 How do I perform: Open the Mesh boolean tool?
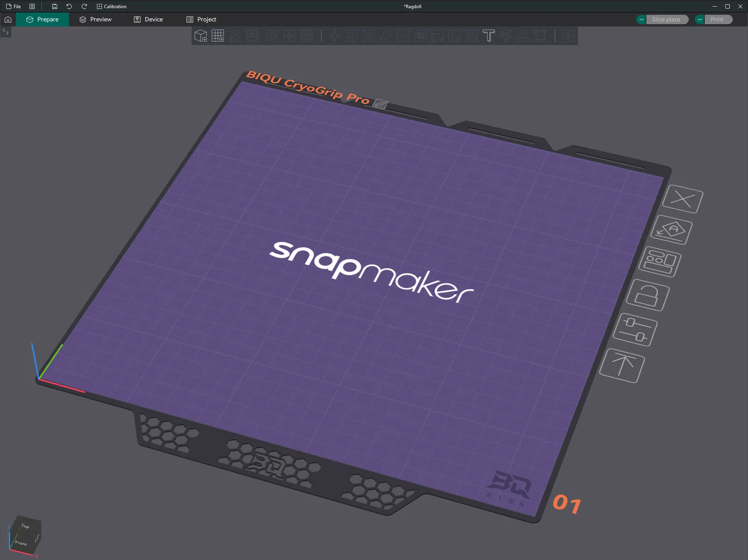(420, 36)
